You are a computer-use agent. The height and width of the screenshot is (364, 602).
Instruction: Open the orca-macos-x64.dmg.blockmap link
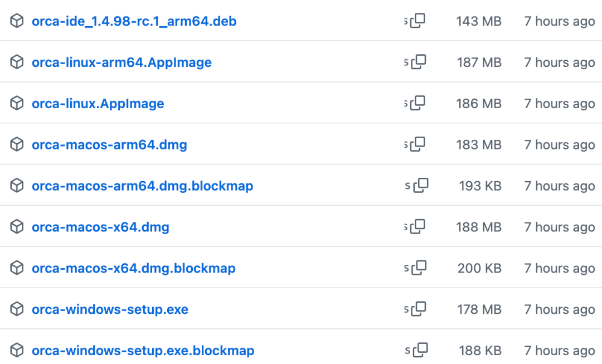tap(134, 268)
